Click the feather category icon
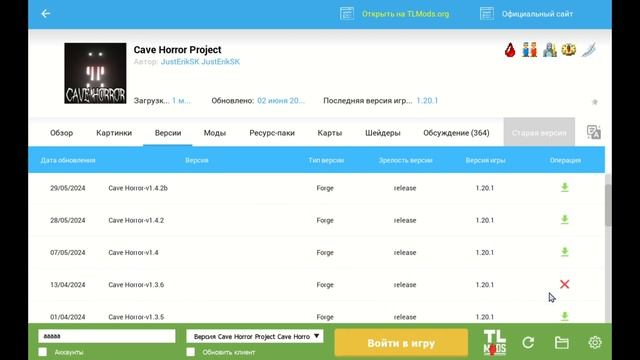The height and width of the screenshot is (360, 640). point(589,50)
